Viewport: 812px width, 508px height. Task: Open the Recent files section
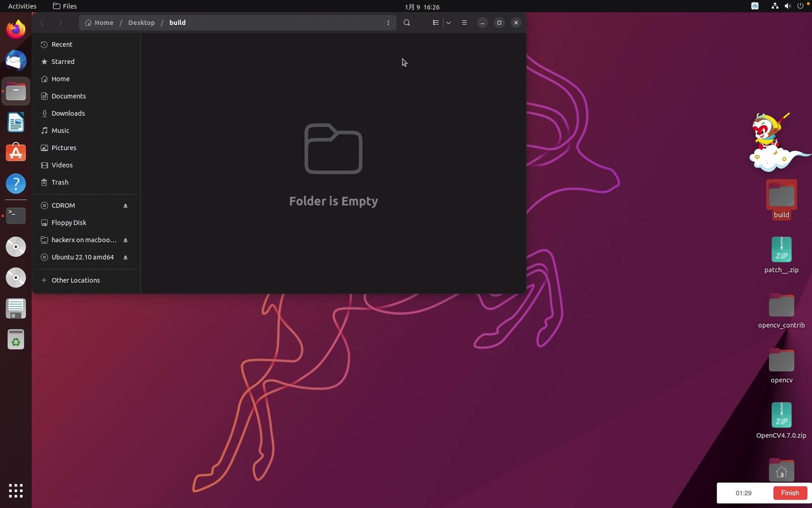pos(62,44)
